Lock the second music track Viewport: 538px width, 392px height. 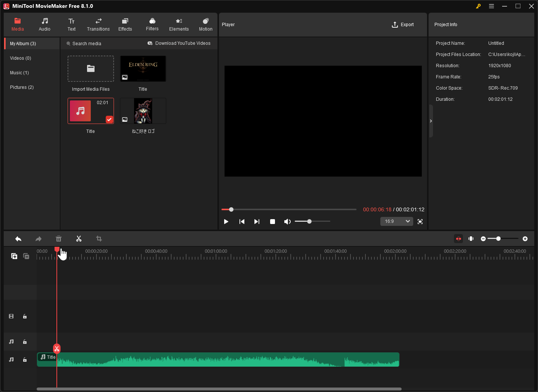(x=25, y=360)
